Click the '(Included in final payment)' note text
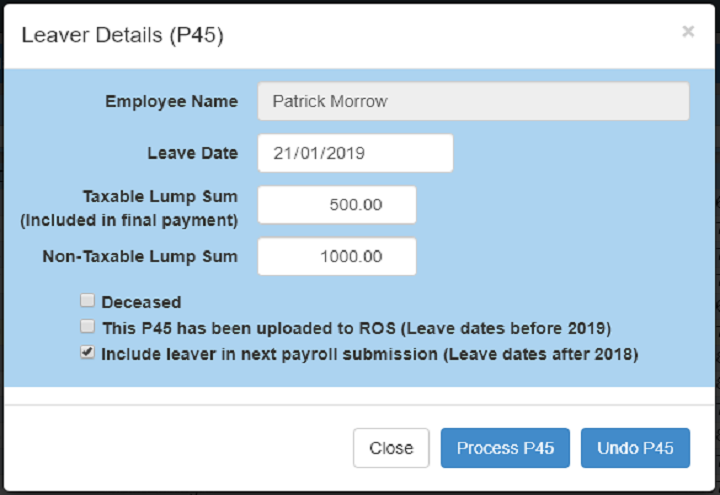Image resolution: width=720 pixels, height=495 pixels. (129, 219)
